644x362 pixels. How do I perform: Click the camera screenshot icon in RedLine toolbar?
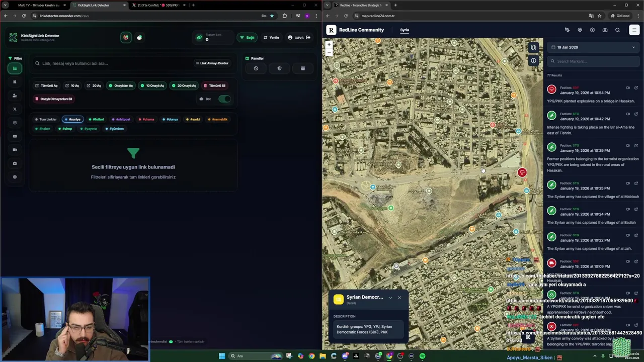tap(605, 30)
